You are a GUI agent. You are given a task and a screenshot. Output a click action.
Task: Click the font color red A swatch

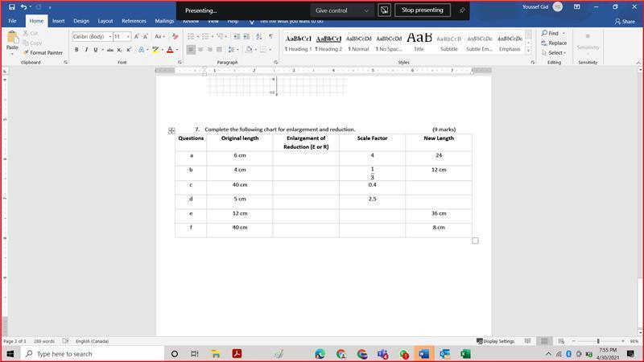click(x=170, y=50)
